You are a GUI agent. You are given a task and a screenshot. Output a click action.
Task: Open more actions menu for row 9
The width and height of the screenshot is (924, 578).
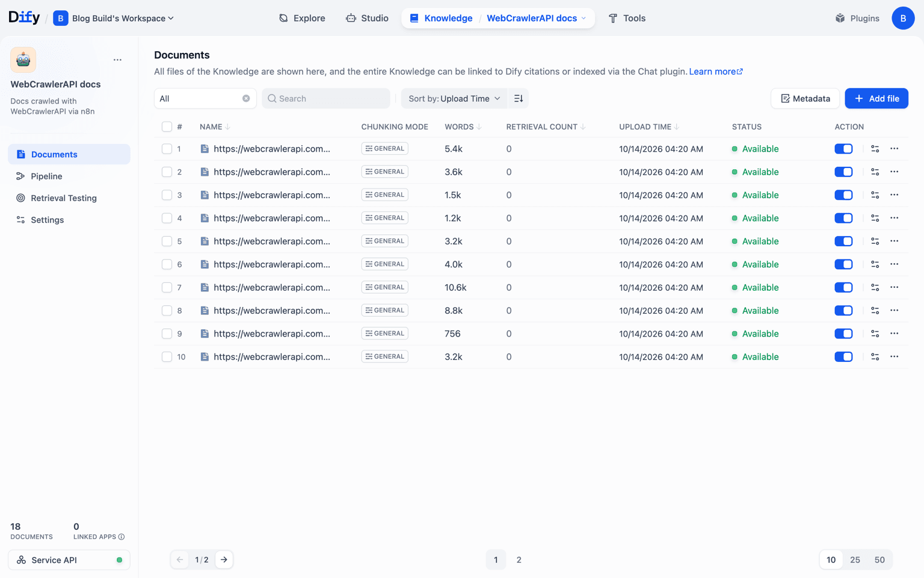click(x=895, y=334)
